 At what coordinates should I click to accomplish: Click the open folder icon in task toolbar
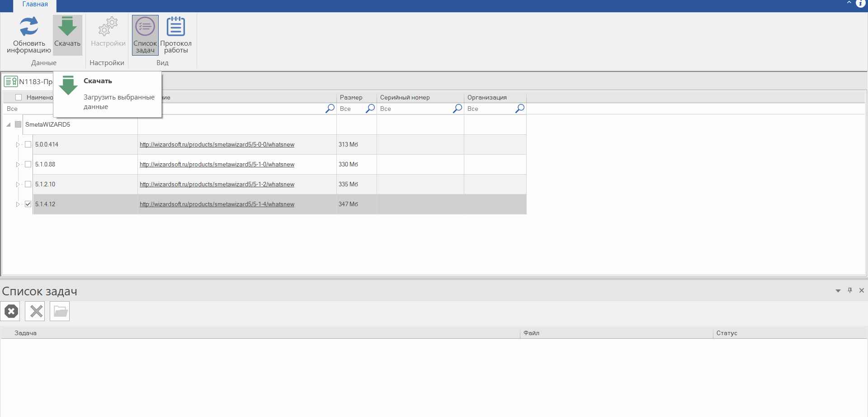(x=60, y=311)
